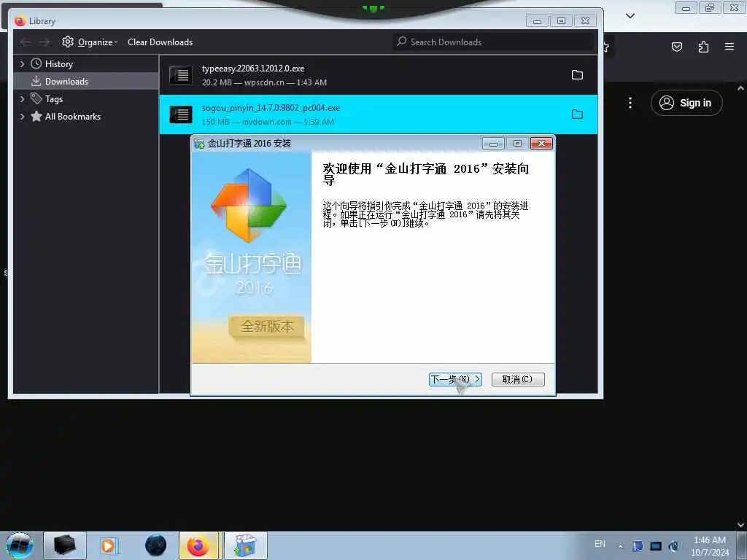Click the flag tray icon

(x=638, y=546)
